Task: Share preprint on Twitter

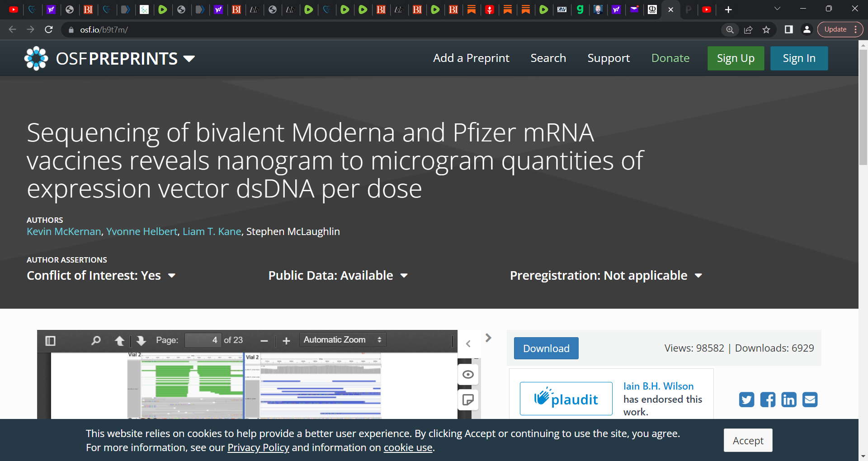Action: [x=746, y=400]
